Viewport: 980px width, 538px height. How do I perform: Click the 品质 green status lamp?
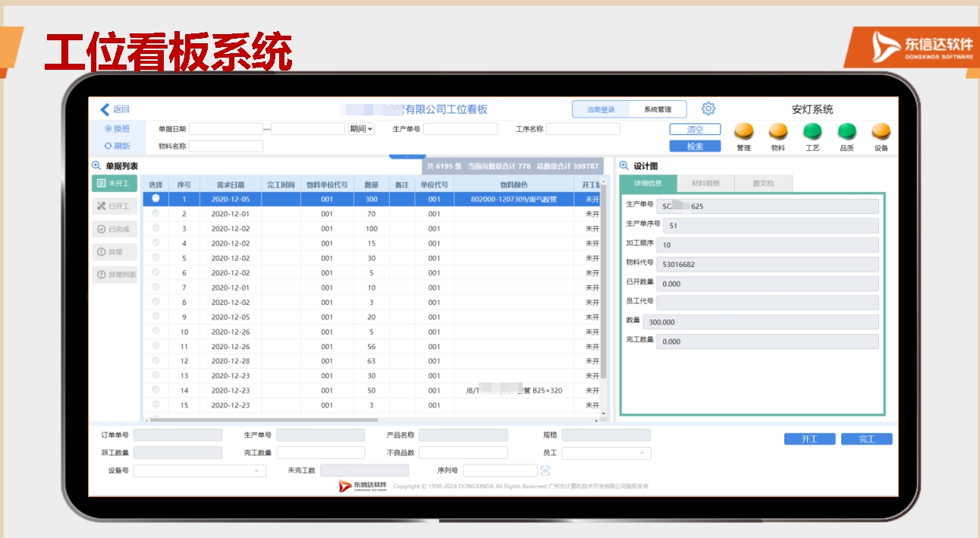[x=847, y=131]
